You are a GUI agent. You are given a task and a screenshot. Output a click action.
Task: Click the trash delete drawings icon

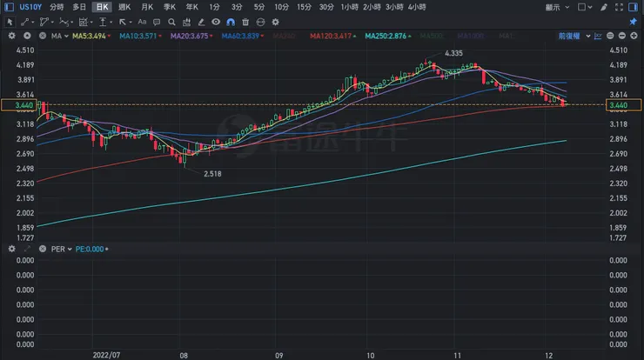pyautogui.click(x=245, y=22)
